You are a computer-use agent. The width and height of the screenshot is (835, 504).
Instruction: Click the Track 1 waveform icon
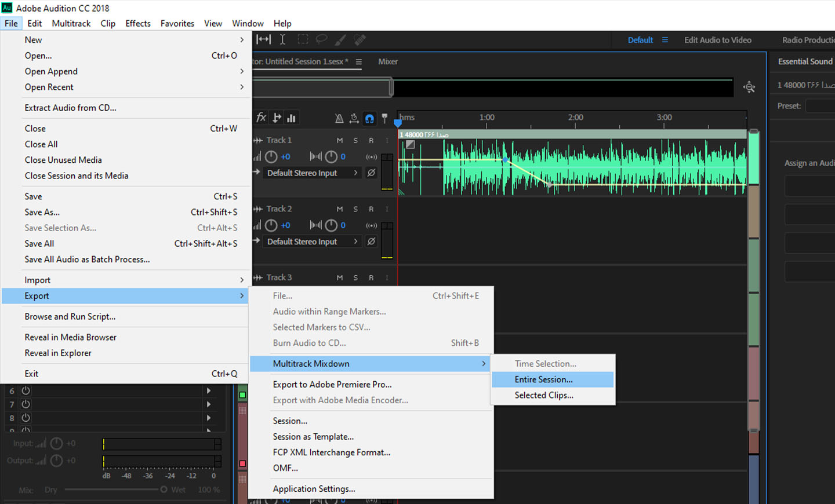[x=259, y=140]
